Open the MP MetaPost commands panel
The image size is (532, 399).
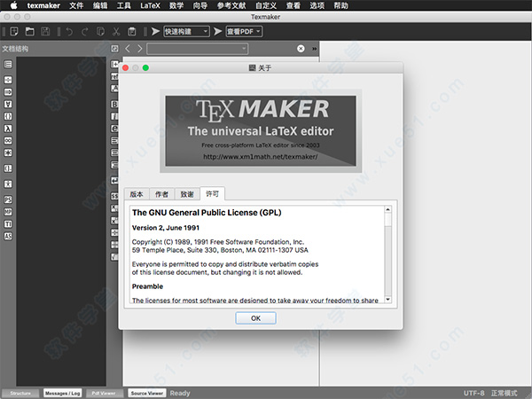[8, 212]
